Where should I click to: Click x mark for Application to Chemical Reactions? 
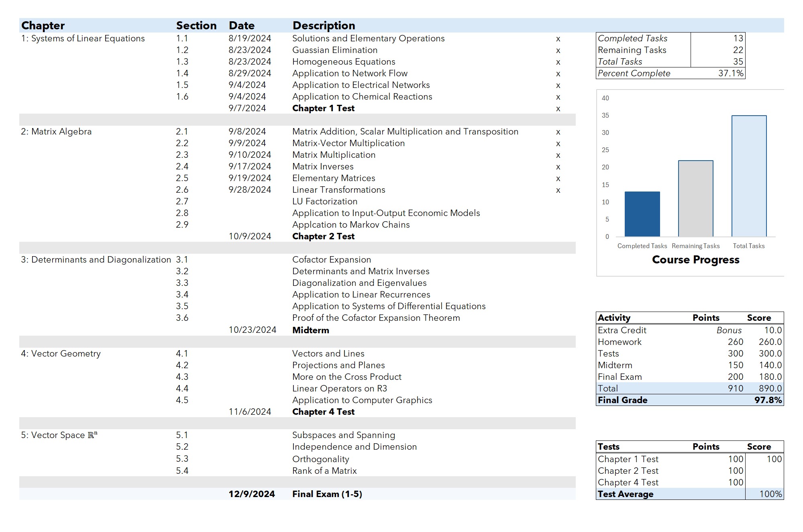pos(558,97)
